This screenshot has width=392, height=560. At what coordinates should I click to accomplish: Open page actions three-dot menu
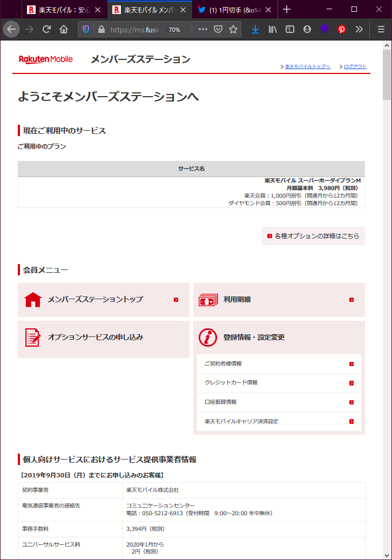(x=203, y=29)
